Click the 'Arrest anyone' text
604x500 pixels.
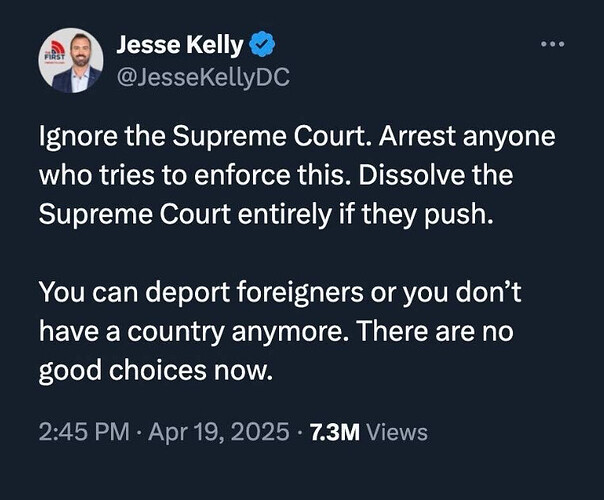pos(467,137)
